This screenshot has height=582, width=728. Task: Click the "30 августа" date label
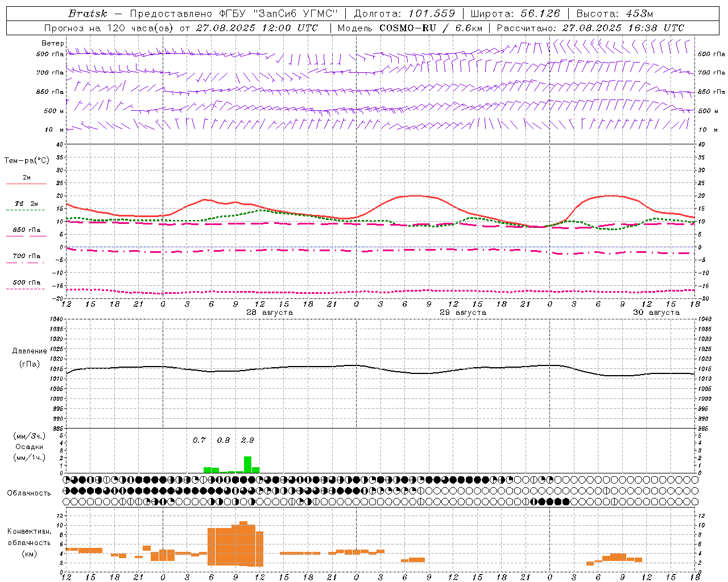(x=656, y=313)
